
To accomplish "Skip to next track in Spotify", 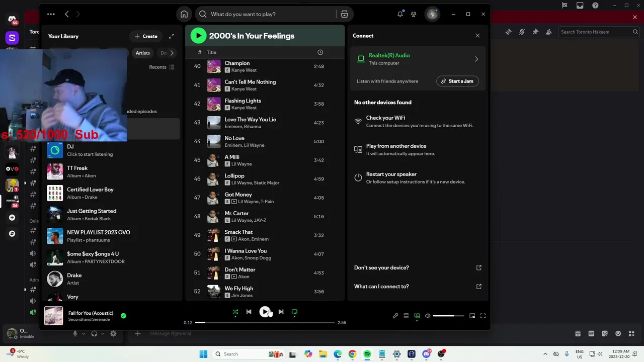I will pyautogui.click(x=281, y=312).
